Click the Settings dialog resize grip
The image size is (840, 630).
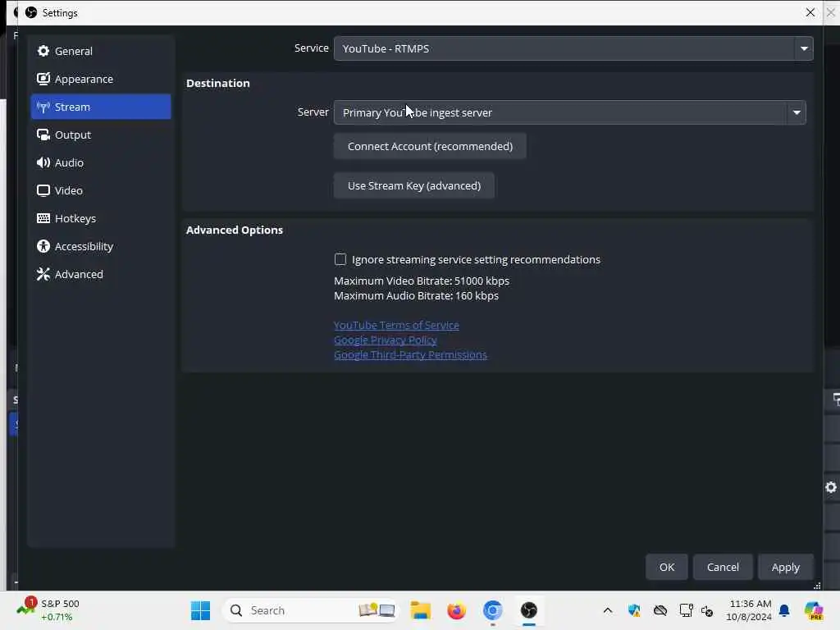(x=817, y=586)
